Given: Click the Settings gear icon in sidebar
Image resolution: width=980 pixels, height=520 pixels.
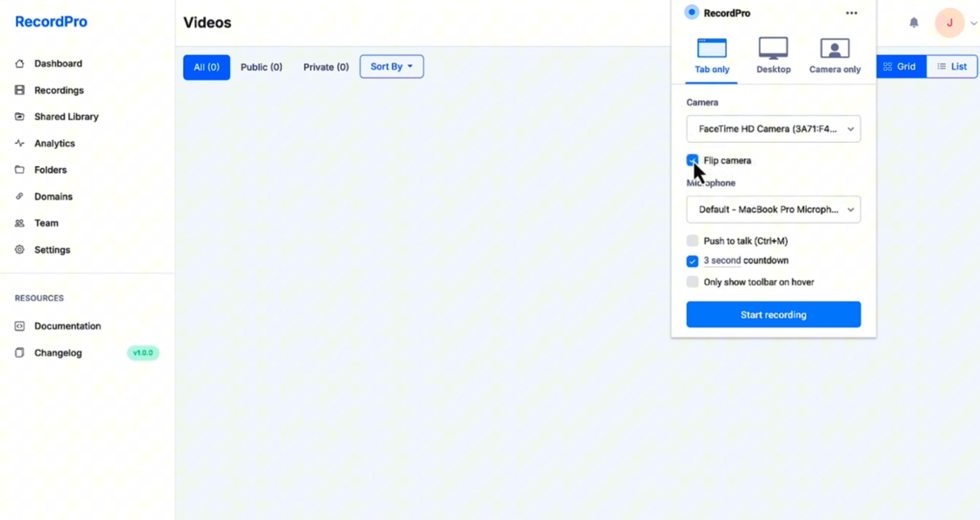Looking at the screenshot, I should click(20, 250).
